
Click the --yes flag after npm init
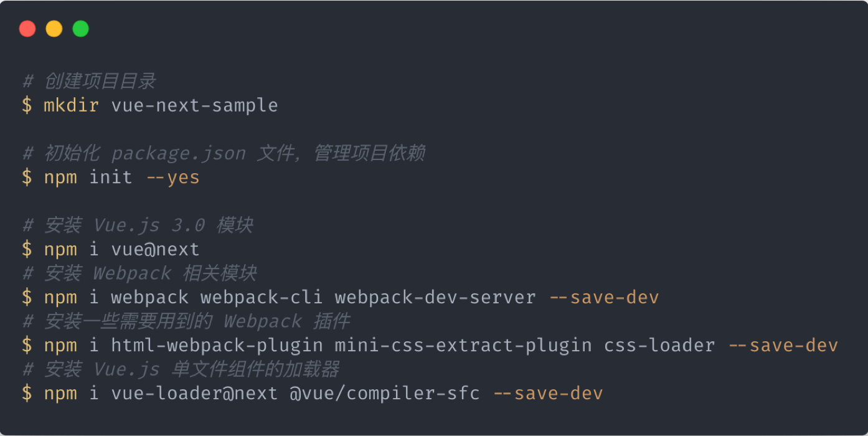click(x=173, y=178)
